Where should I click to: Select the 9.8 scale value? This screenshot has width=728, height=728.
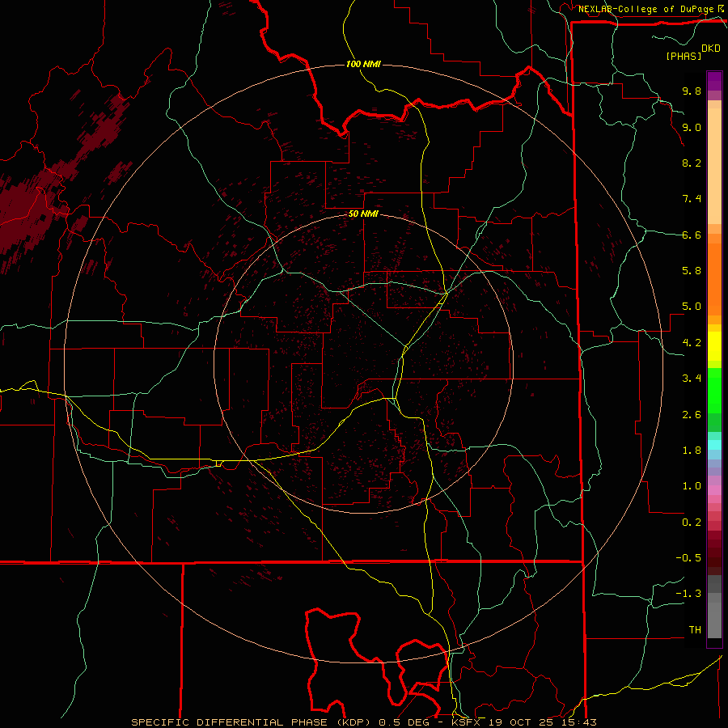692,91
